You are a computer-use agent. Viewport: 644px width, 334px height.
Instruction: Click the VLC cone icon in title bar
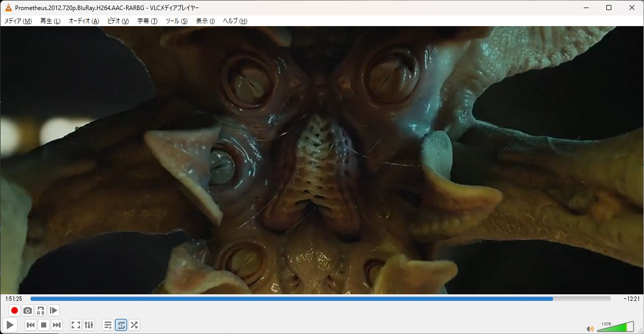(x=8, y=8)
